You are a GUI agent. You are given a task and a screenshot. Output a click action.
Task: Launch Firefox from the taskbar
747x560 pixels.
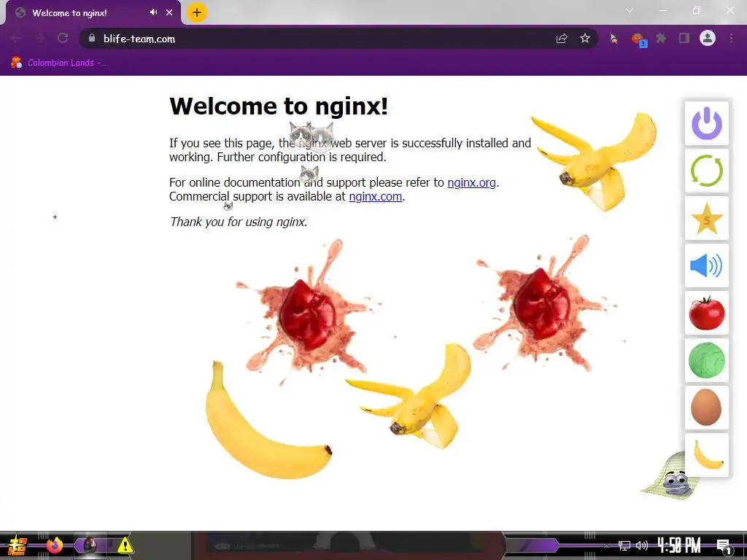point(55,545)
